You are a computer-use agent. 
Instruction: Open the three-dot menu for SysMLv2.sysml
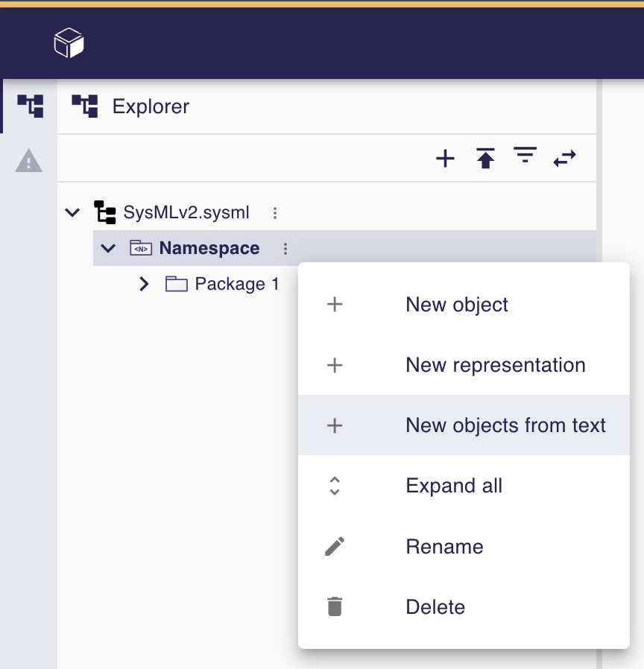pyautogui.click(x=274, y=212)
